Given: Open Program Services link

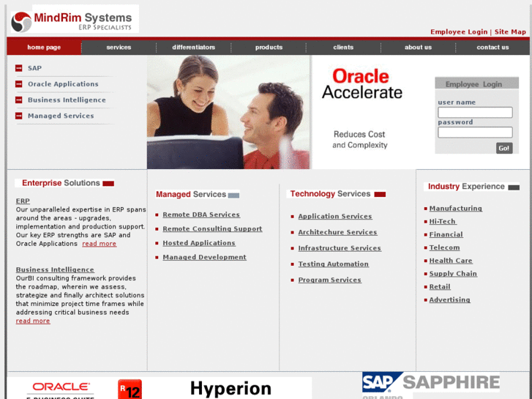Looking at the screenshot, I should tap(329, 280).
